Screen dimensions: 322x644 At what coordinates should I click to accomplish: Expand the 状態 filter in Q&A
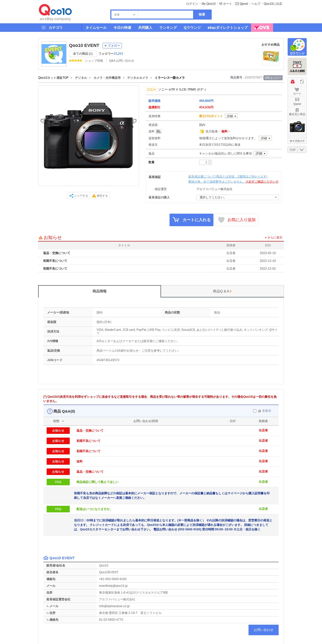(58, 421)
